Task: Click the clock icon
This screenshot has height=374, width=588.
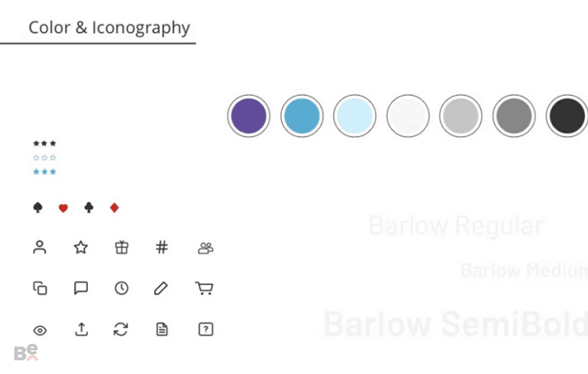Action: click(x=122, y=288)
